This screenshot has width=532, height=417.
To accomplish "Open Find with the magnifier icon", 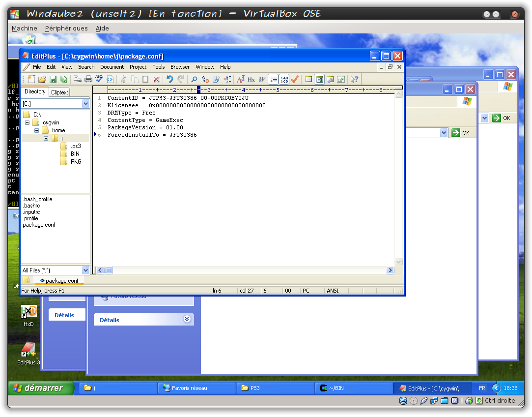I will pyautogui.click(x=194, y=80).
